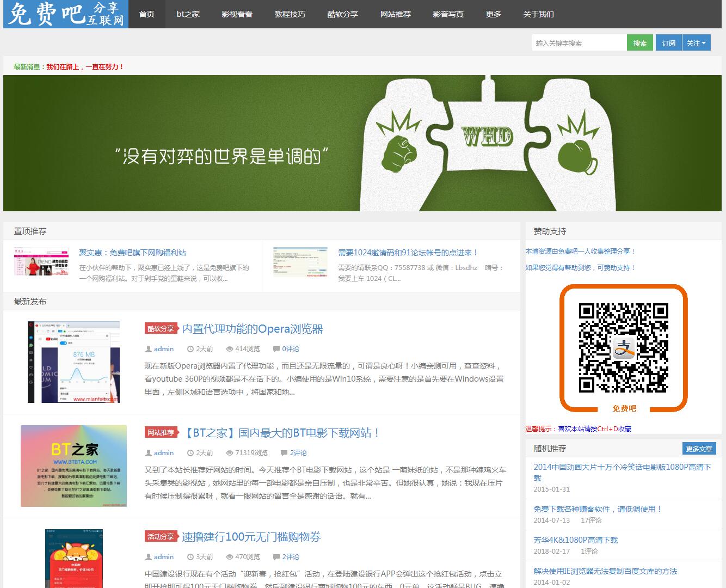Open the 【BT之家】国内最大的BT电影下载网站 title
Image resolution: width=726 pixels, height=588 pixels.
click(x=281, y=433)
